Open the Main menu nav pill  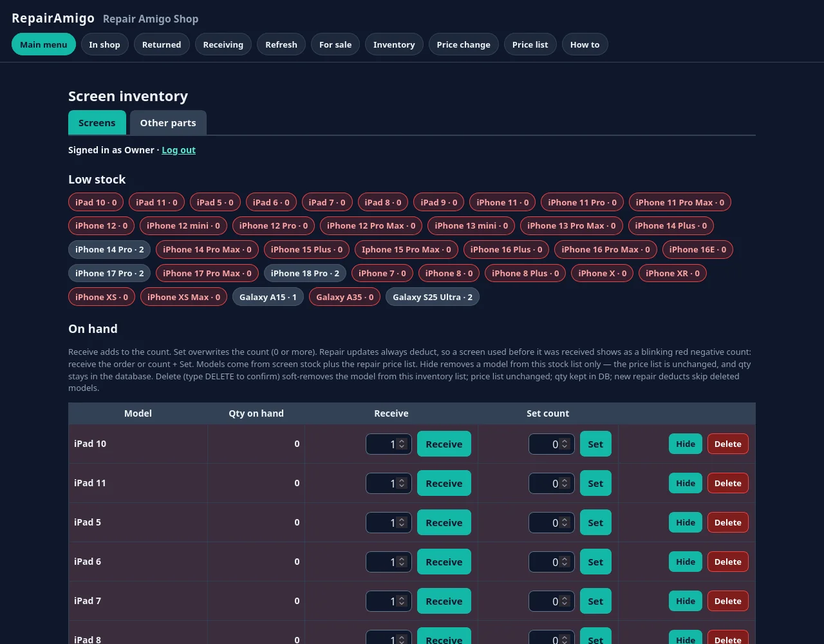click(x=44, y=44)
